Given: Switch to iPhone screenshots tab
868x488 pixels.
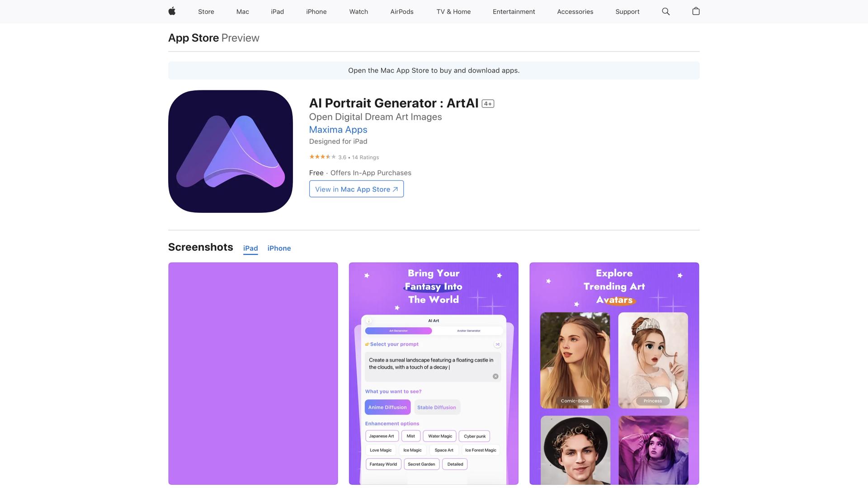Looking at the screenshot, I should pos(279,248).
